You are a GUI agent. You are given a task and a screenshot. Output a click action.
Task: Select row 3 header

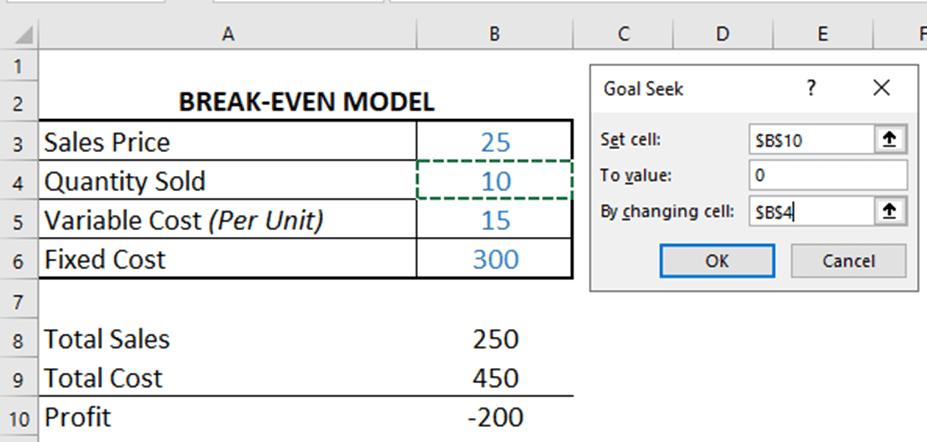(x=18, y=141)
